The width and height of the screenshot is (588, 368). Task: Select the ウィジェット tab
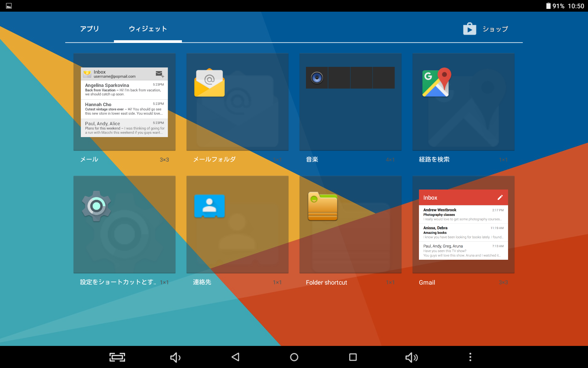[148, 29]
